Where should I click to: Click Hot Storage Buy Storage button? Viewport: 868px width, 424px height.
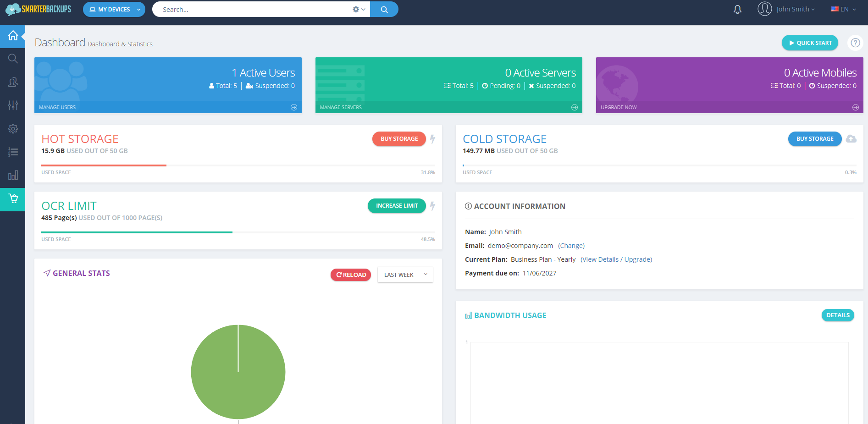point(399,139)
